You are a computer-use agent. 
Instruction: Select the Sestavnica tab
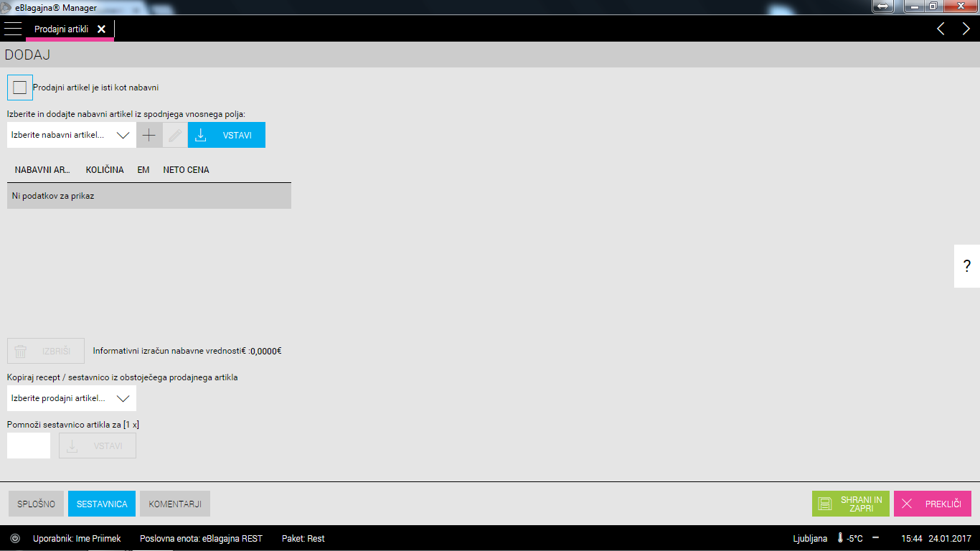coord(102,504)
